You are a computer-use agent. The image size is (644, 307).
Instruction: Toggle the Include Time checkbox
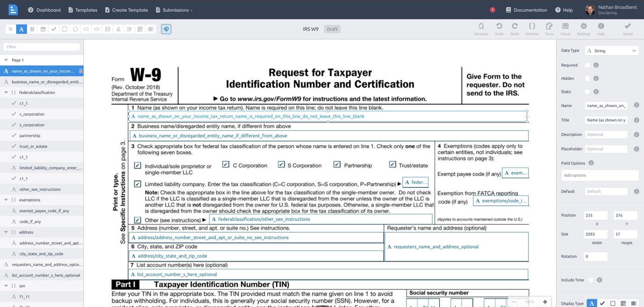click(x=591, y=280)
